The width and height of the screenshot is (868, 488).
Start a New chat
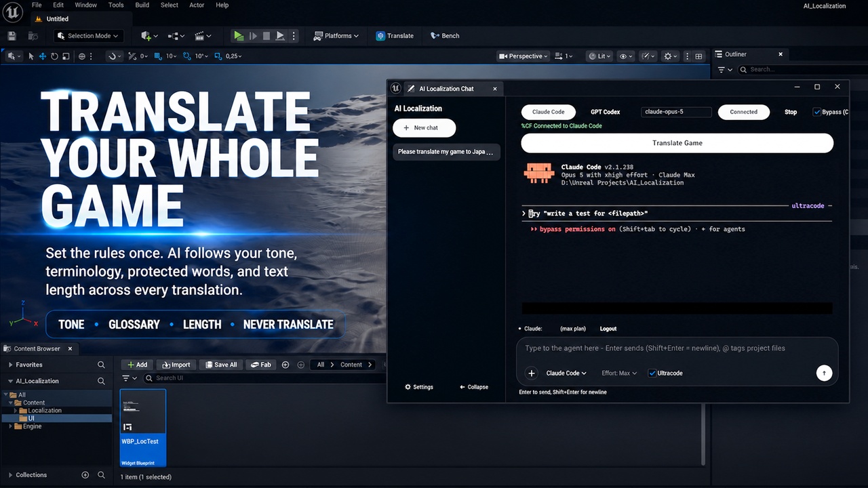tap(425, 127)
